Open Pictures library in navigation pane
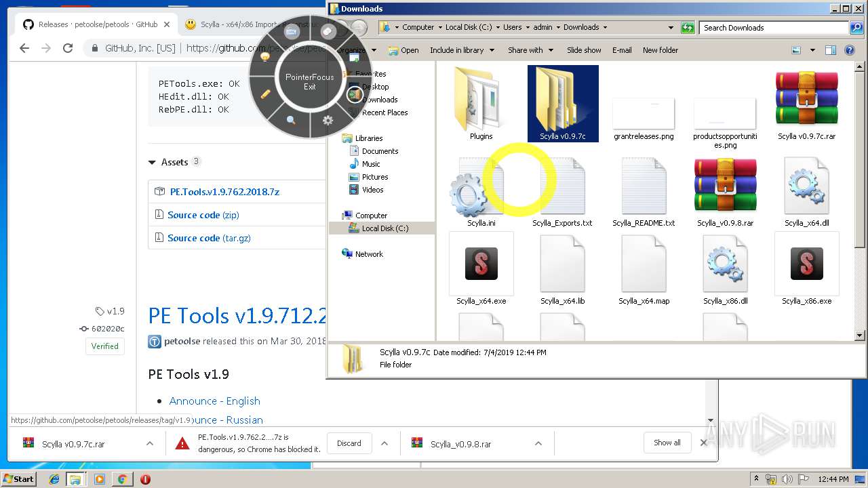The height and width of the screenshot is (488, 868). [x=375, y=177]
